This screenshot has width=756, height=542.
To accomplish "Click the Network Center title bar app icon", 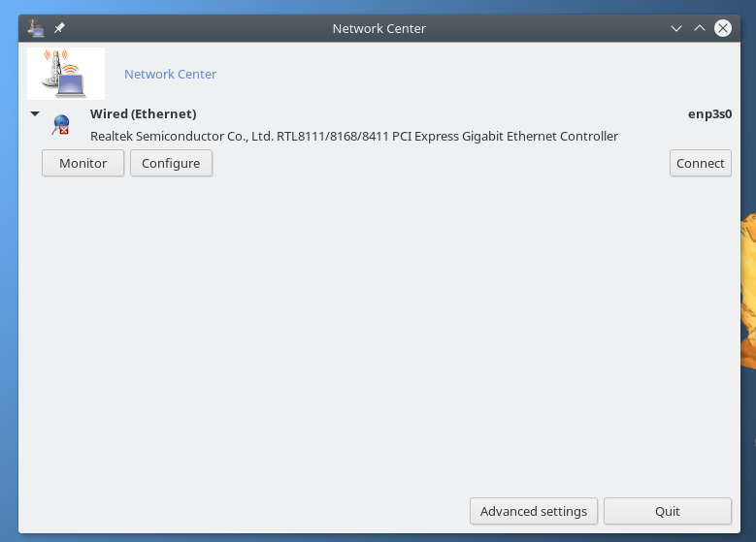I will point(36,28).
